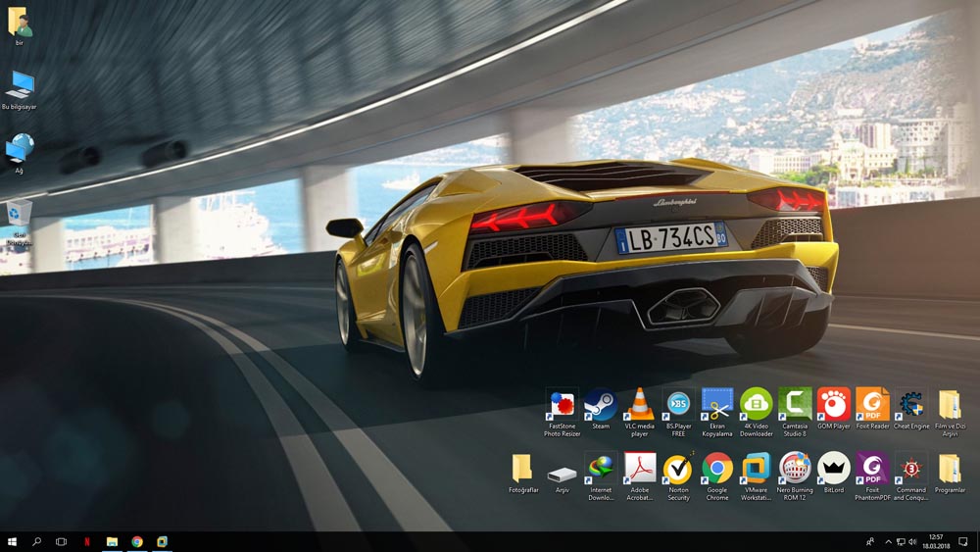Select the 4K Video Downloader shortcut
980x552 pixels.
[x=757, y=405]
